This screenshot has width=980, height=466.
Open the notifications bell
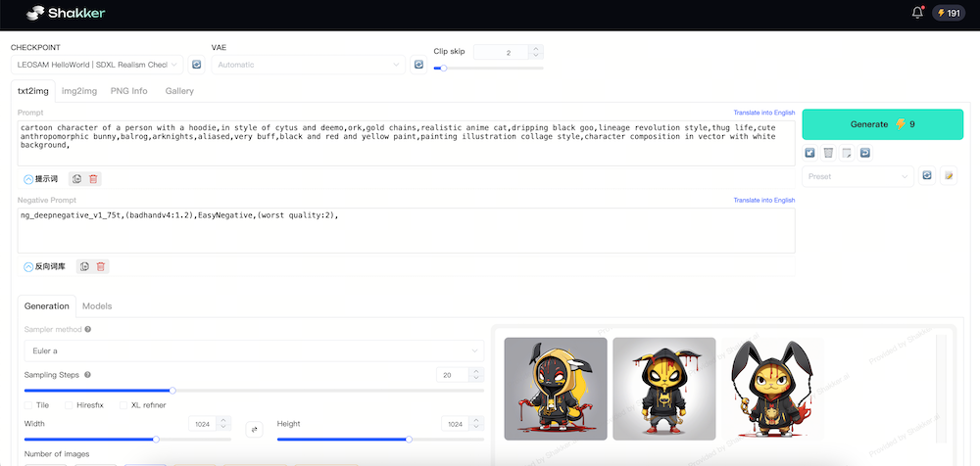[x=917, y=13]
